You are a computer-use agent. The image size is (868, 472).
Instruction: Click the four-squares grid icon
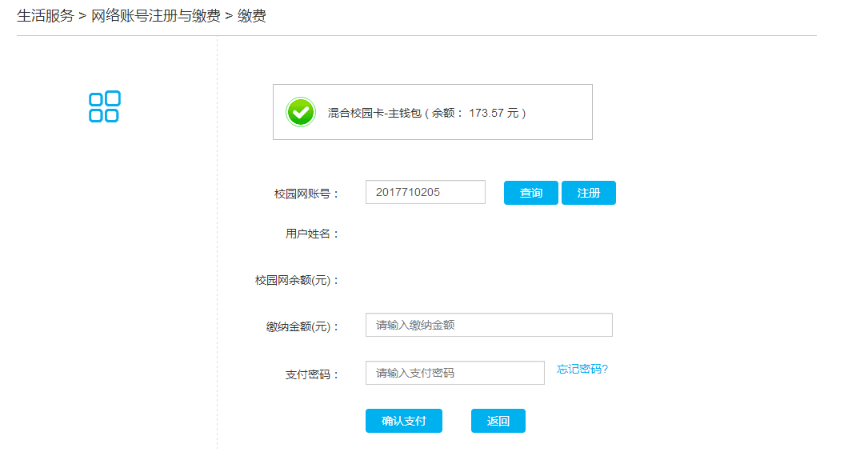[x=104, y=106]
